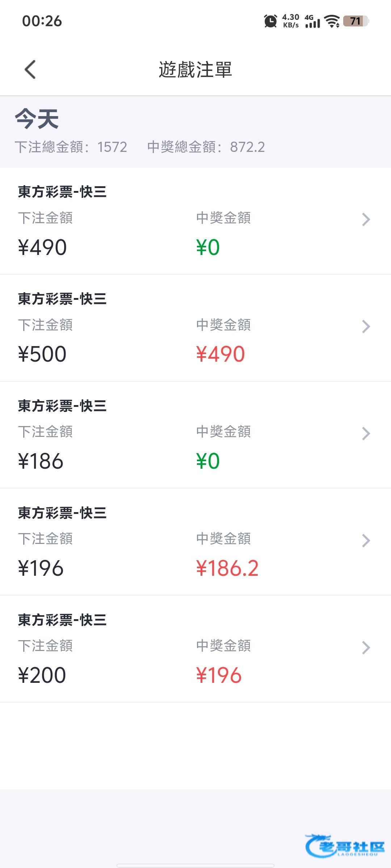Image resolution: width=391 pixels, height=868 pixels.
Task: Tap the 今天 section heading
Action: tap(37, 119)
